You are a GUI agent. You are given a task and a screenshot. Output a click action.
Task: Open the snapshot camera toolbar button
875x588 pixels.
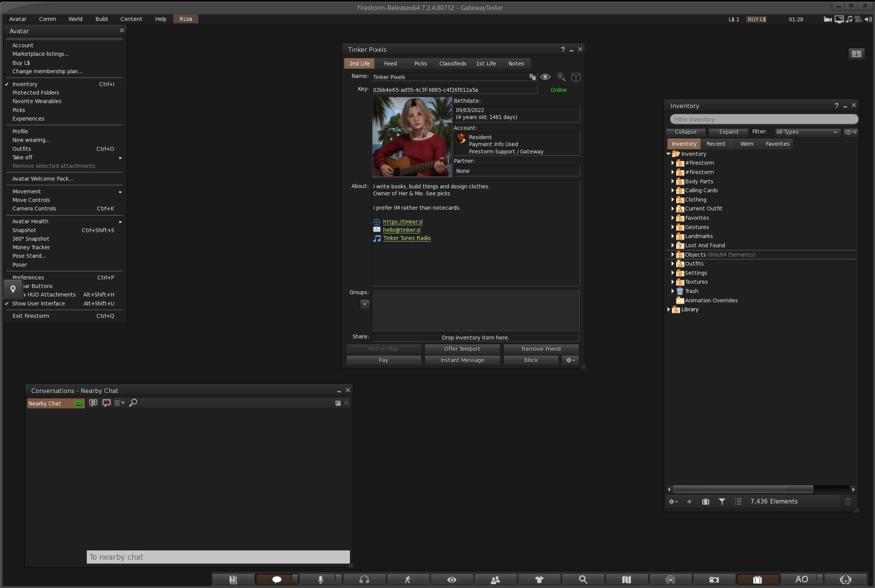click(714, 579)
